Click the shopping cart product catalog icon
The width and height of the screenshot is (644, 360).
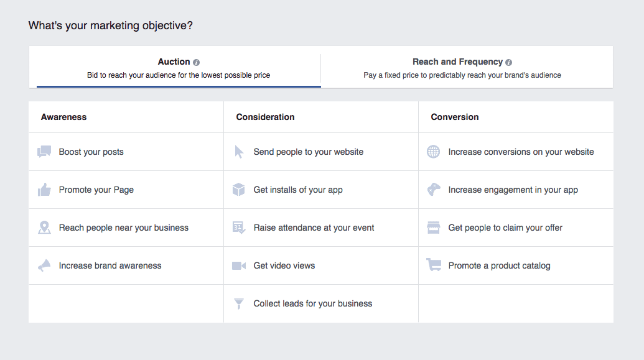(434, 265)
